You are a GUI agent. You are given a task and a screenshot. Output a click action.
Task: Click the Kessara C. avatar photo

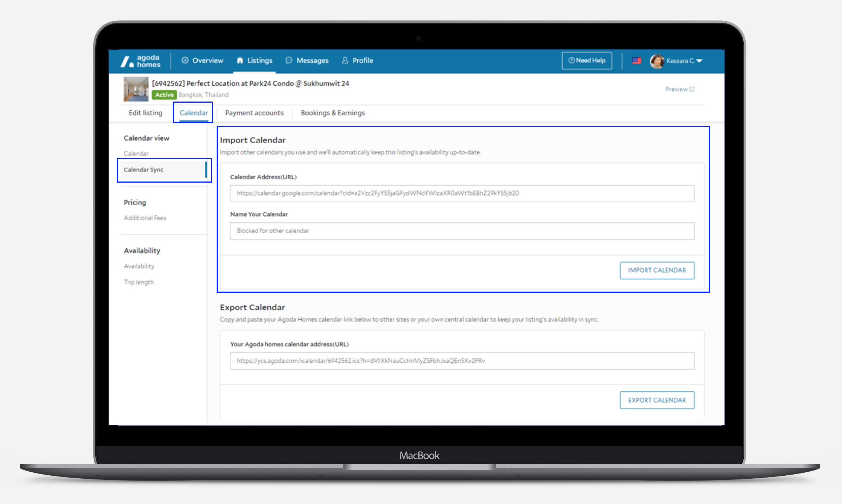[657, 61]
